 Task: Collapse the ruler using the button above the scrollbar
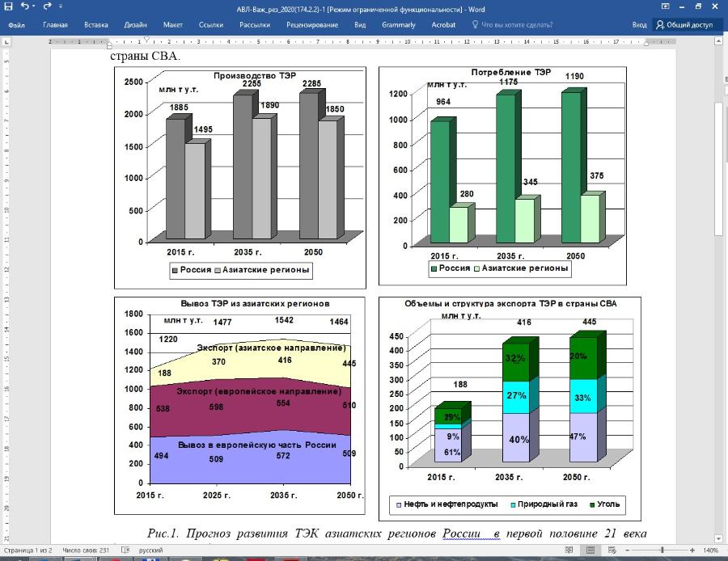click(718, 41)
